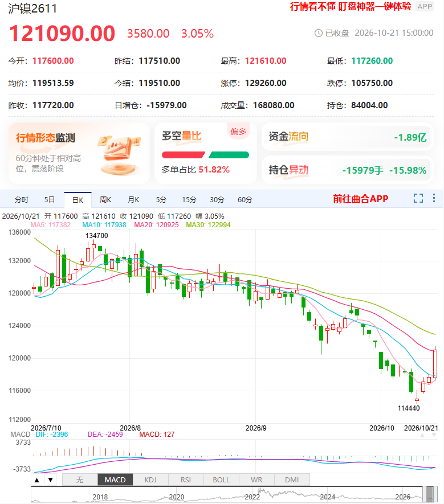Screen dimensions: 444x504
Task: Click the MA30: 122994 legend
Action: (208, 225)
